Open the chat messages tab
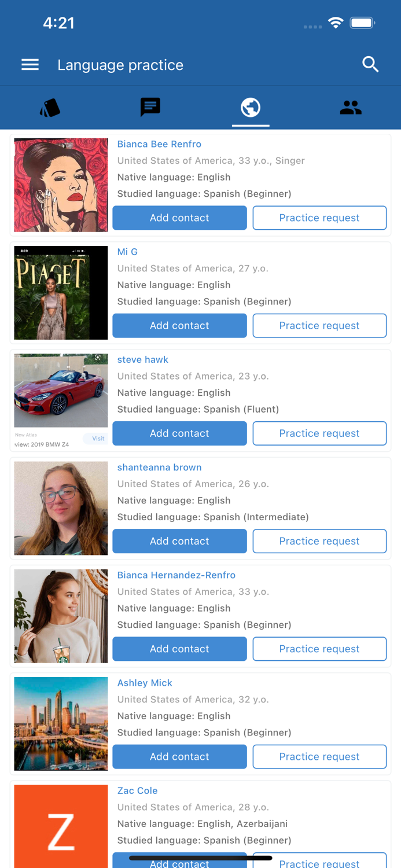 pyautogui.click(x=150, y=108)
